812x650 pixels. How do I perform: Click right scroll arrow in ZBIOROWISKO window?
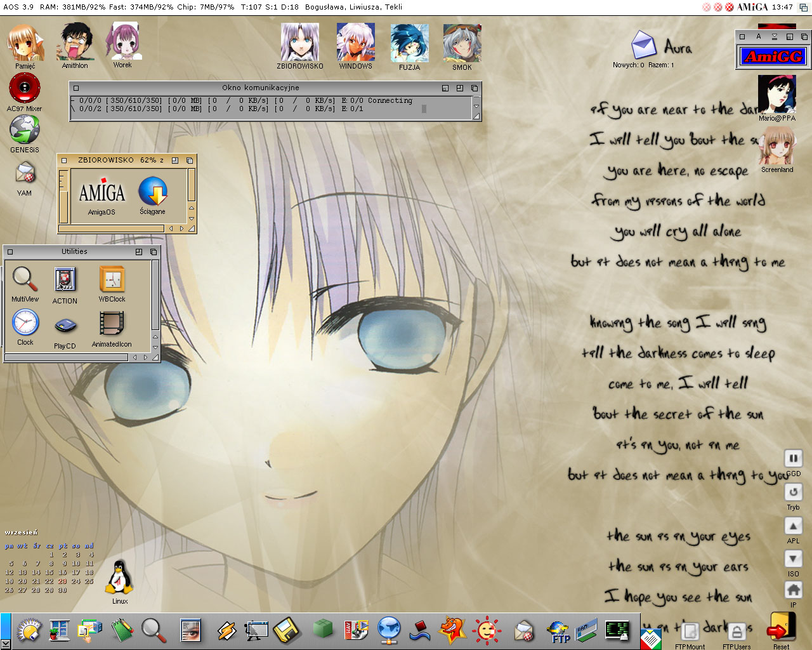[181, 229]
